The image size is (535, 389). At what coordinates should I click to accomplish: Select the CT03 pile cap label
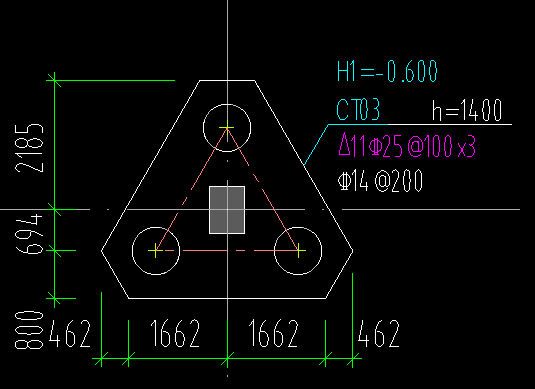pos(358,110)
